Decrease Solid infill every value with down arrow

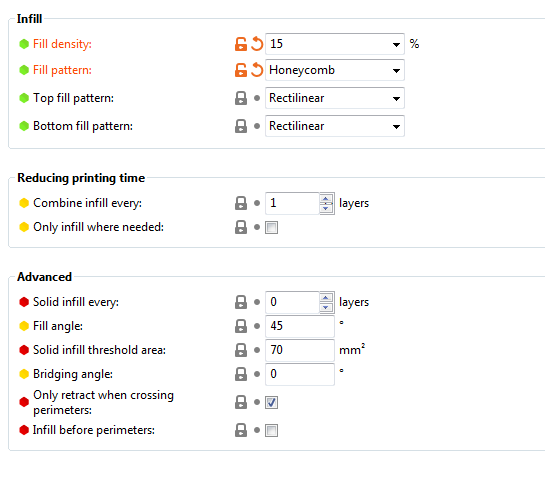point(326,307)
